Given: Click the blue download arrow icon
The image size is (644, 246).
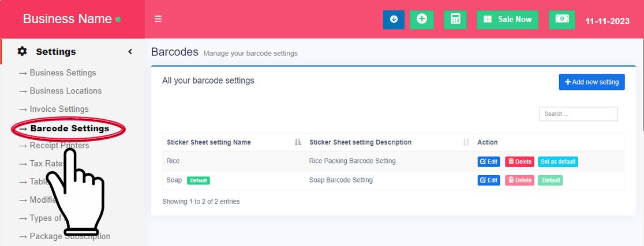Looking at the screenshot, I should (394, 19).
